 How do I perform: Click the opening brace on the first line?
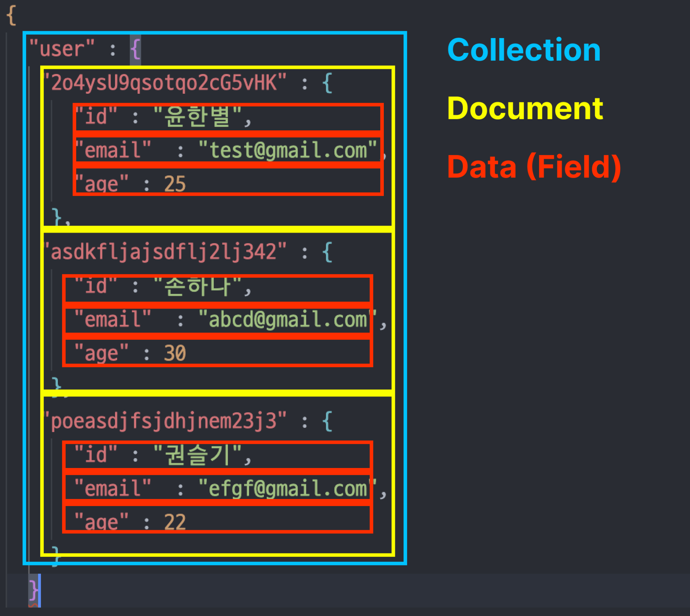(x=11, y=15)
